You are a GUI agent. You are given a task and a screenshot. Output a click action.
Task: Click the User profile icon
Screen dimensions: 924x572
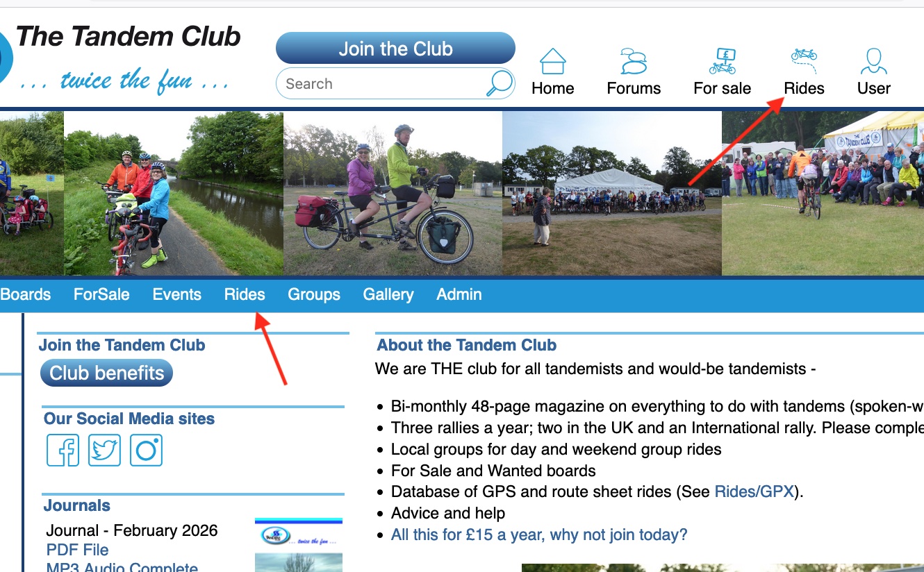pos(873,61)
